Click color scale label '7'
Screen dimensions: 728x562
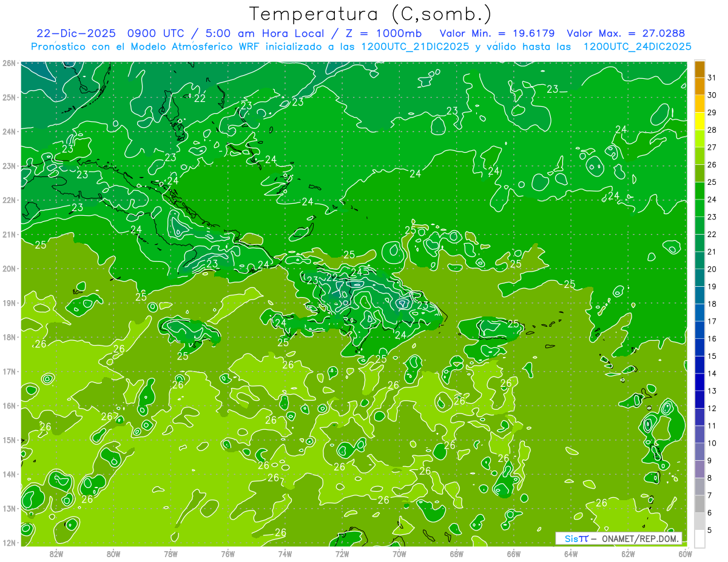(x=710, y=495)
